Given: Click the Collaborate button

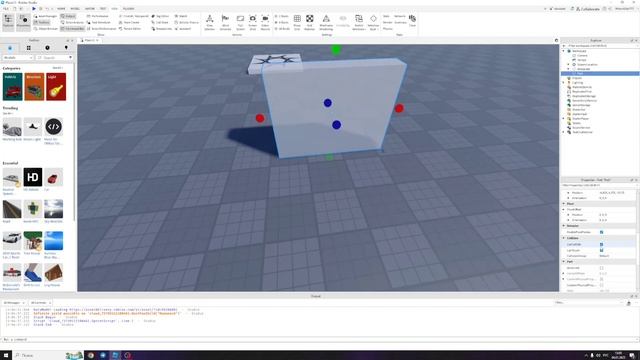Looking at the screenshot, I should [588, 9].
